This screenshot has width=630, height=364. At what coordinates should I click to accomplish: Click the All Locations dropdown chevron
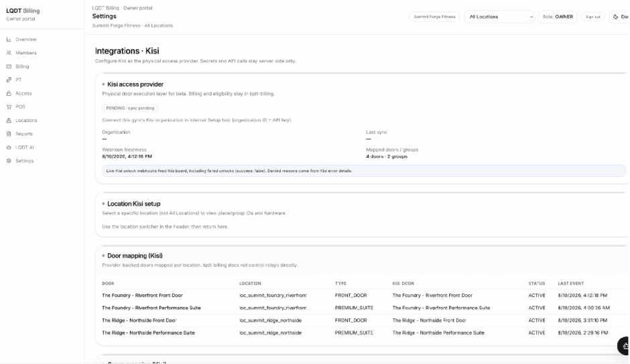[531, 17]
